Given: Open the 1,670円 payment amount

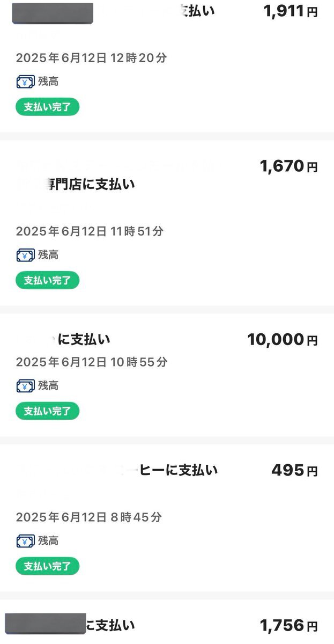Looking at the screenshot, I should point(289,166).
